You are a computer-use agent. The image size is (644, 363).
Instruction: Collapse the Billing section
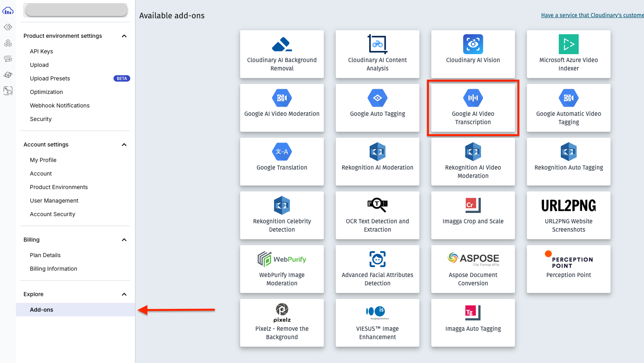(124, 240)
